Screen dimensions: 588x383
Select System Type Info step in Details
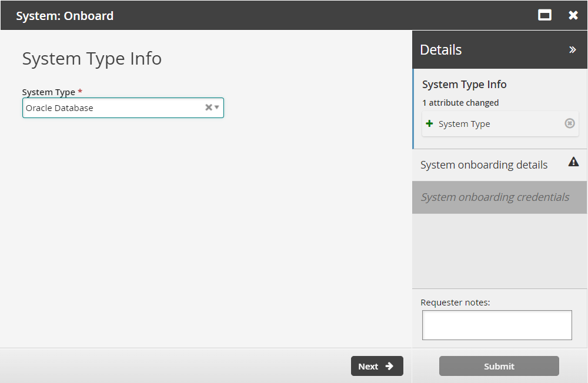pyautogui.click(x=464, y=85)
